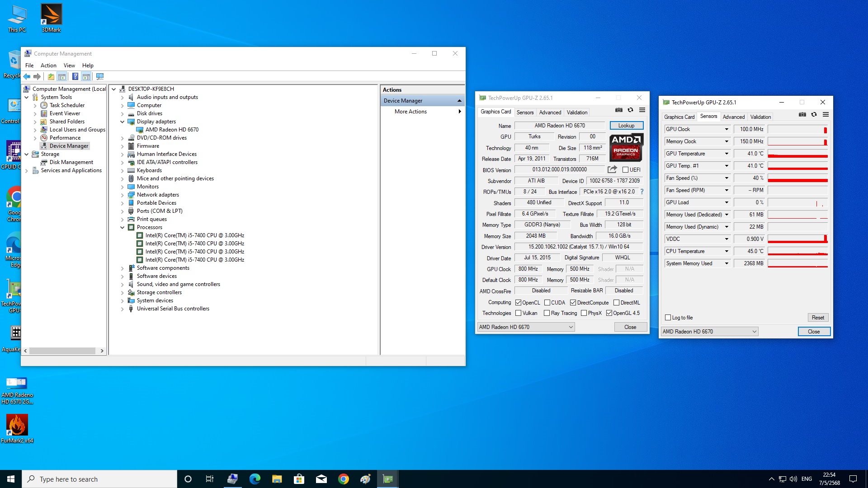868x488 pixels.
Task: Click the Help question mark toolbar icon
Action: 75,76
